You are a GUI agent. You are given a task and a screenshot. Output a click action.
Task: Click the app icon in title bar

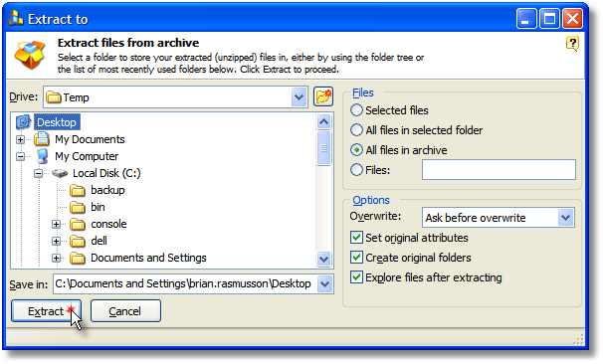15,18
